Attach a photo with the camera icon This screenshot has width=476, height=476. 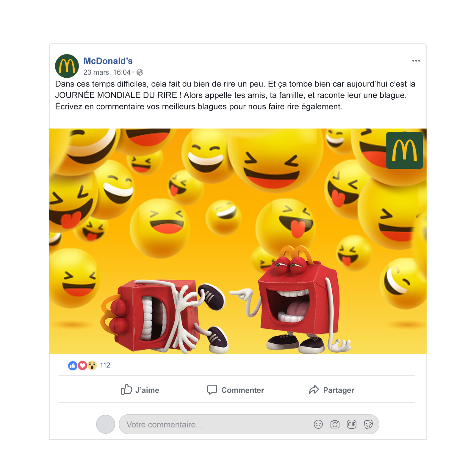pos(335,424)
